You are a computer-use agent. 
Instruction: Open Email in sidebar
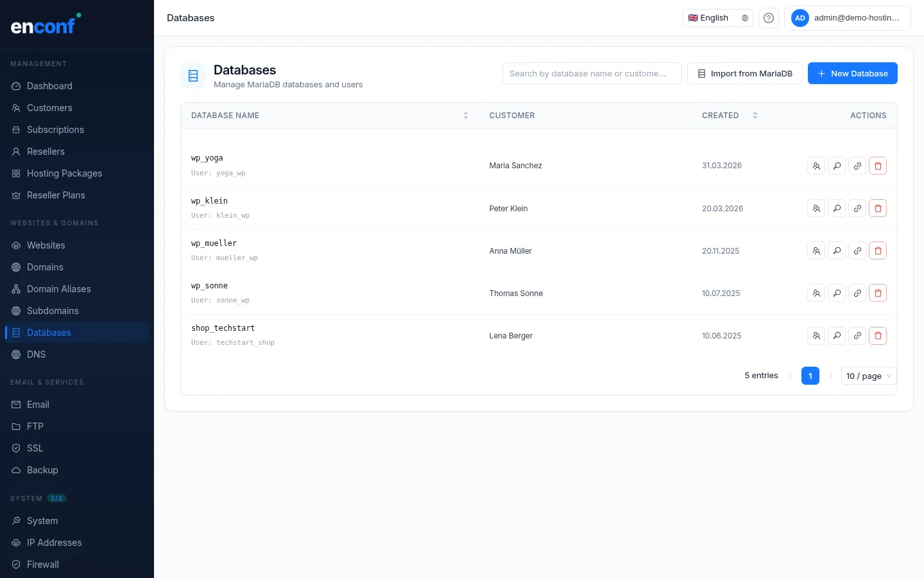pyautogui.click(x=77, y=405)
